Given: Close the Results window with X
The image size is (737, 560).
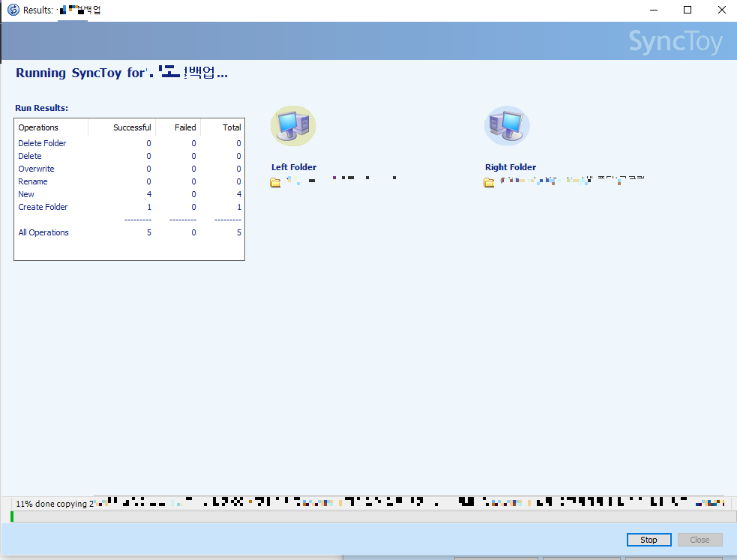Looking at the screenshot, I should [721, 10].
